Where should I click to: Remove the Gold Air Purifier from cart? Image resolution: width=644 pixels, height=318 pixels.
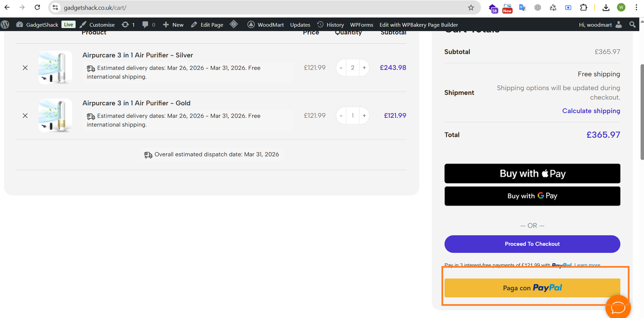(x=25, y=115)
